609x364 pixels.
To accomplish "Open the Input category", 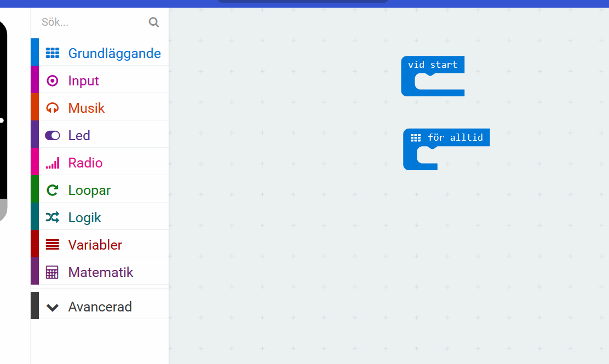I will click(x=100, y=80).
